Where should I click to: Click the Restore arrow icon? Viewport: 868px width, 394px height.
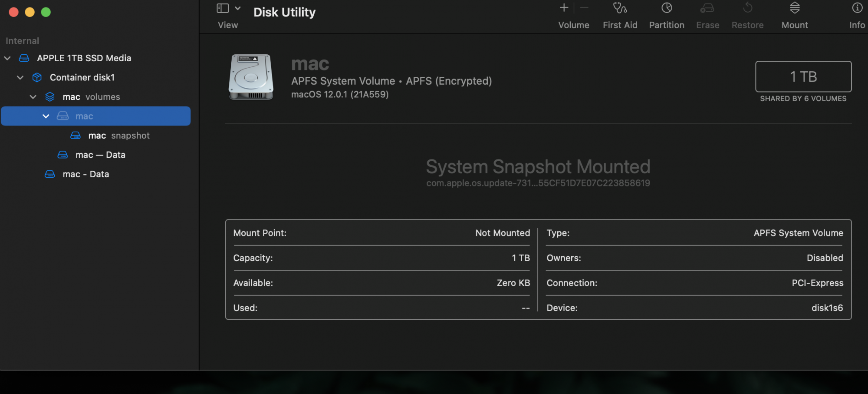747,8
